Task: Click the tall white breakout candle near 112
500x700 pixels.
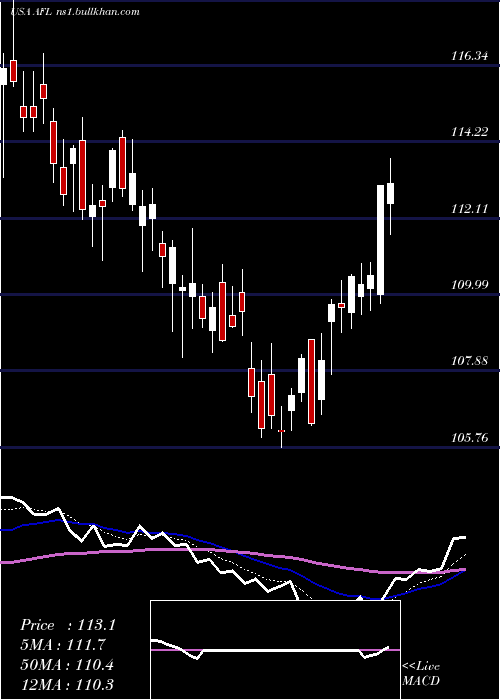Action: tap(381, 240)
